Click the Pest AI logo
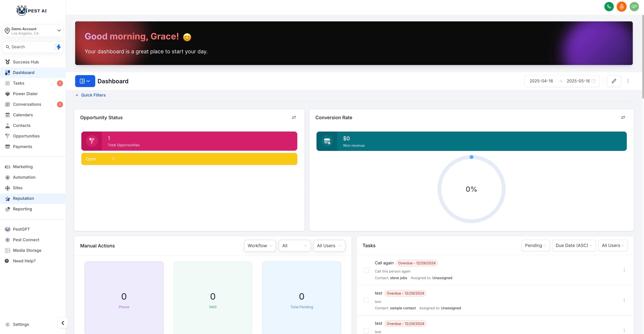Image resolution: width=644 pixels, height=334 pixels. coord(32,11)
